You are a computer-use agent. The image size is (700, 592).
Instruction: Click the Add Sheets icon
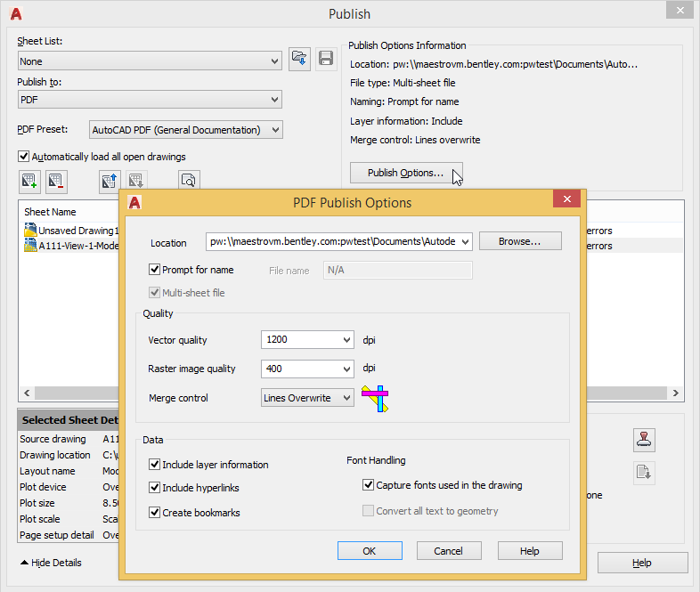click(x=30, y=182)
